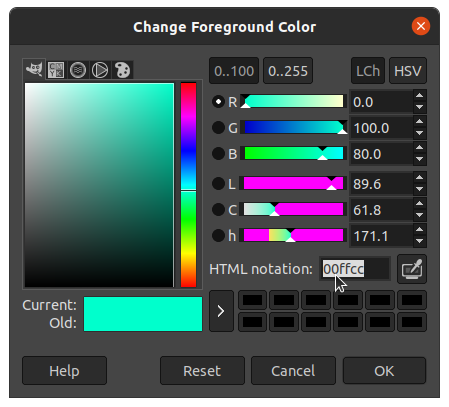Screen dimensions: 449x407
Task: Select first color history swatch in bottom row
Action: [x=253, y=322]
